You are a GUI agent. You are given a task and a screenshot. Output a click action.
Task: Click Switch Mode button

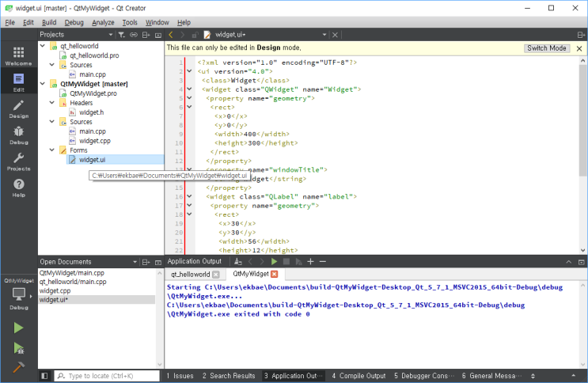[546, 48]
